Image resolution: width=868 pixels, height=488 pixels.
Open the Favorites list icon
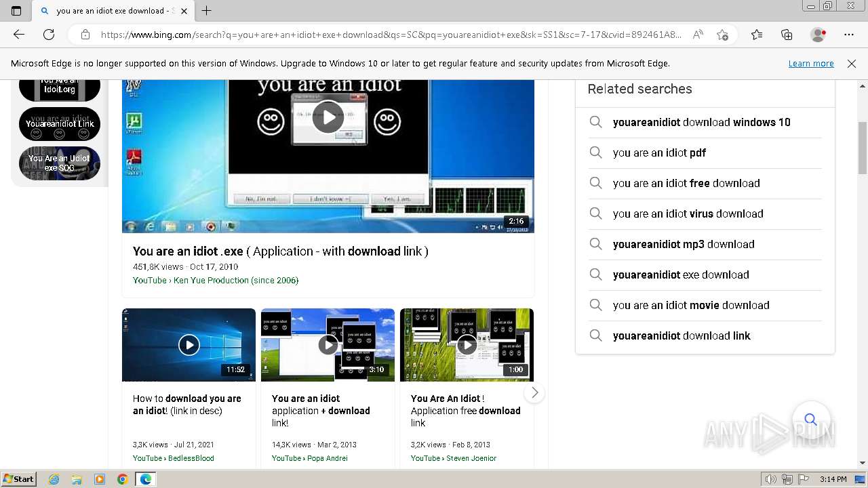pos(757,35)
